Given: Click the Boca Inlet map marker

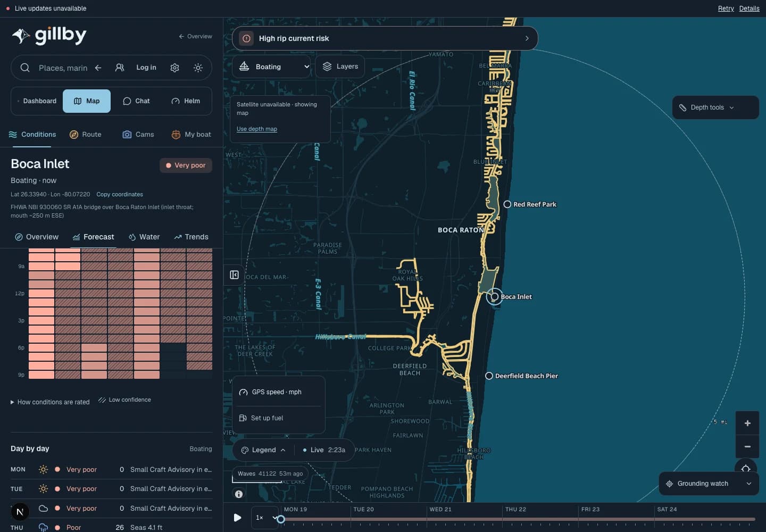Looking at the screenshot, I should tap(495, 296).
